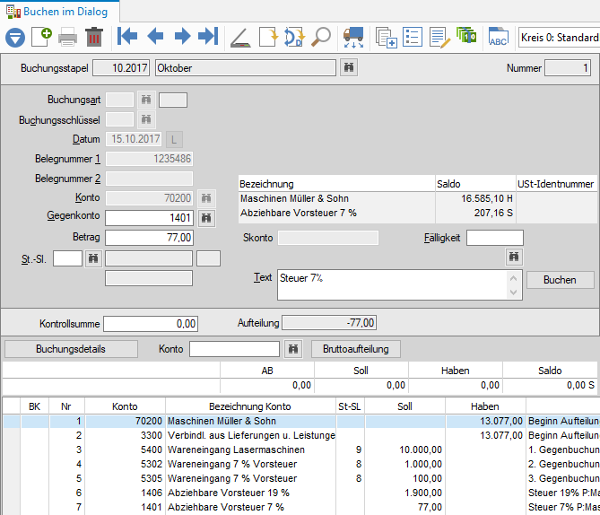Click the delivery truck icon

(353, 37)
